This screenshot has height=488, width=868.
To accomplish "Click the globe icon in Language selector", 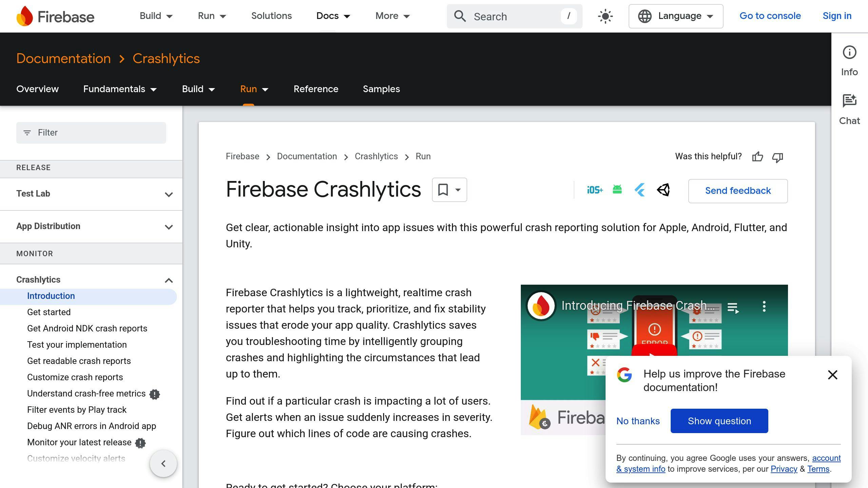I will click(x=645, y=16).
